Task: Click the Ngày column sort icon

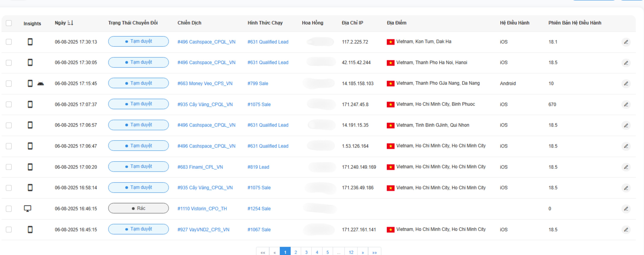Action: point(71,23)
